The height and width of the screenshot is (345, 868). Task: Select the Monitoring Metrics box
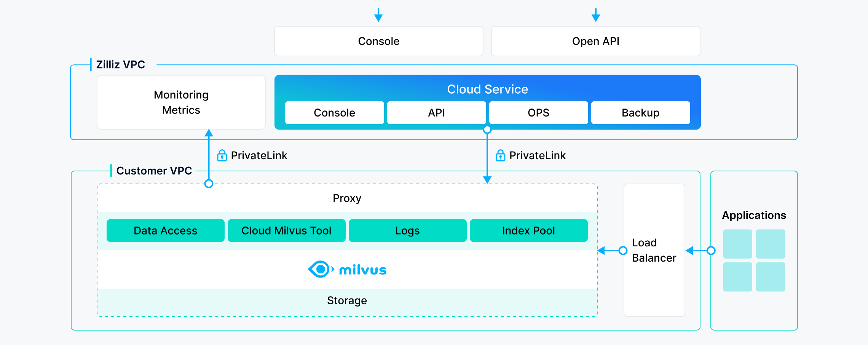[x=181, y=102]
